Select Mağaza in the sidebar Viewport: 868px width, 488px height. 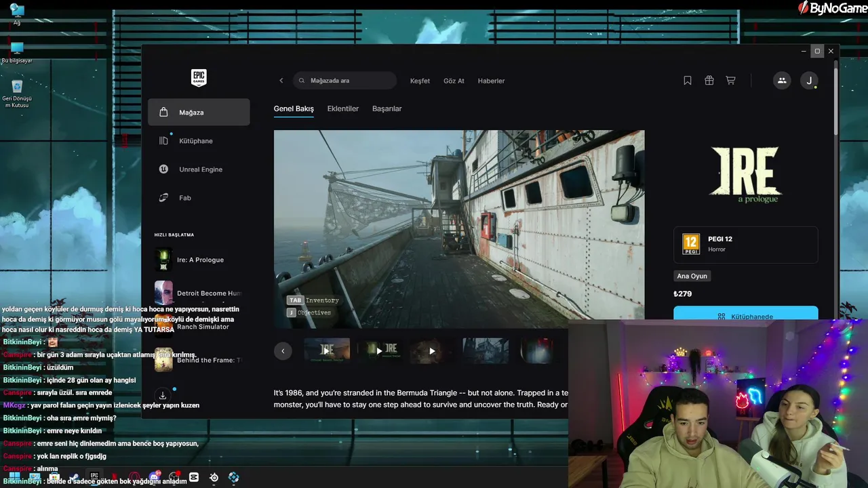click(199, 113)
